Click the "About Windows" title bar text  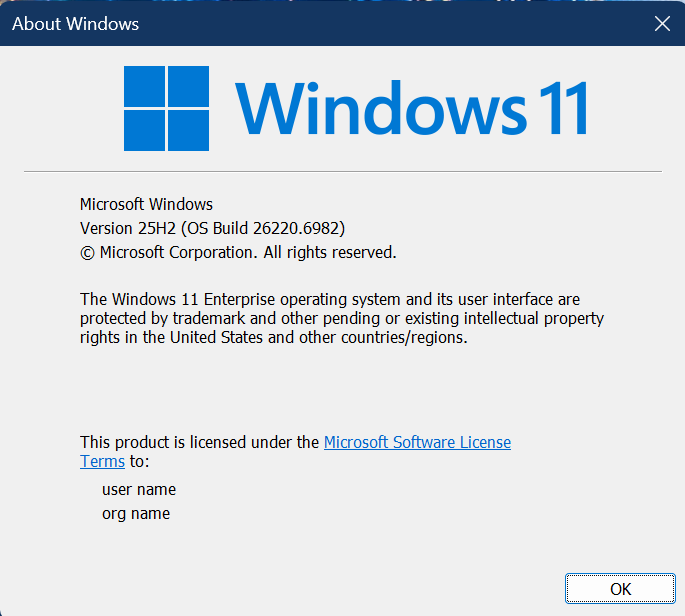[x=76, y=24]
